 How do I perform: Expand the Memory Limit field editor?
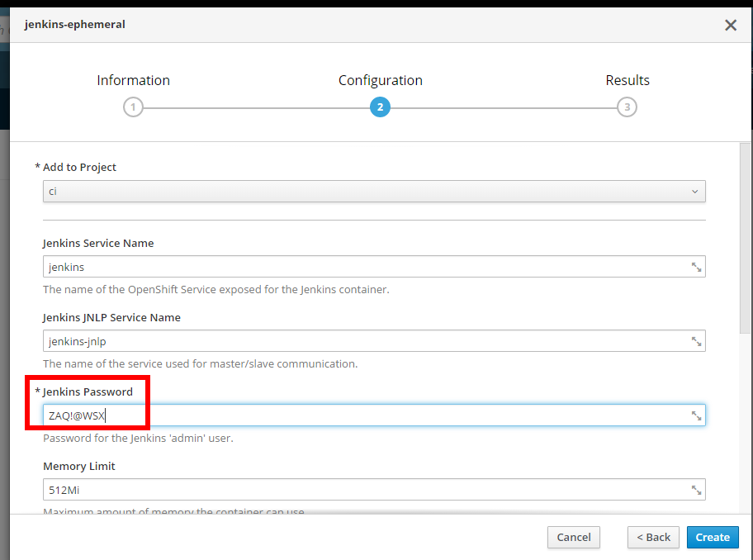pyautogui.click(x=696, y=490)
